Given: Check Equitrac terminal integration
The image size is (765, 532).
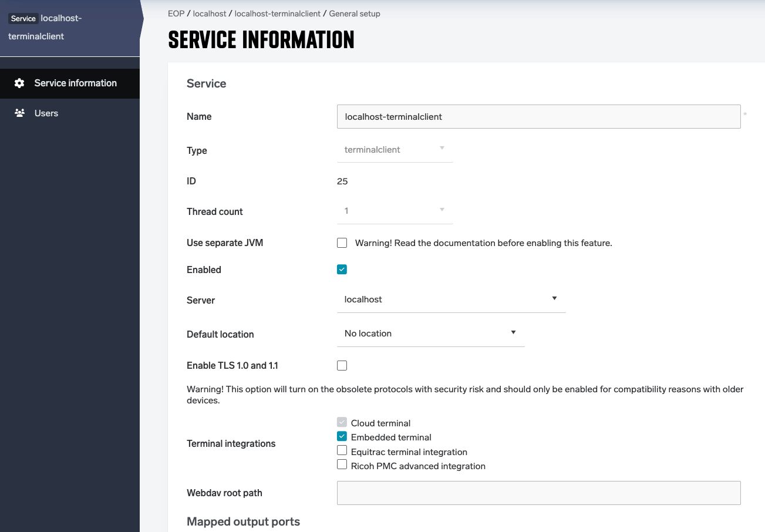Looking at the screenshot, I should coord(342,451).
